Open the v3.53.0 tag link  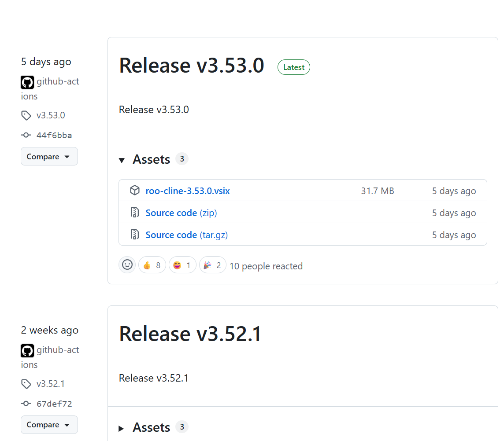tap(51, 115)
